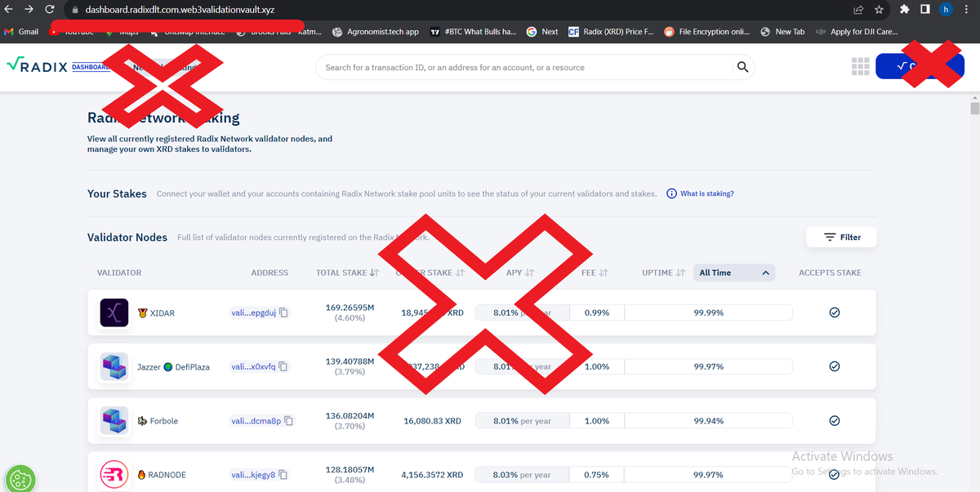Screen dimensions: 980x492
Task: Click total stake value 169.26595M
Action: (x=350, y=308)
